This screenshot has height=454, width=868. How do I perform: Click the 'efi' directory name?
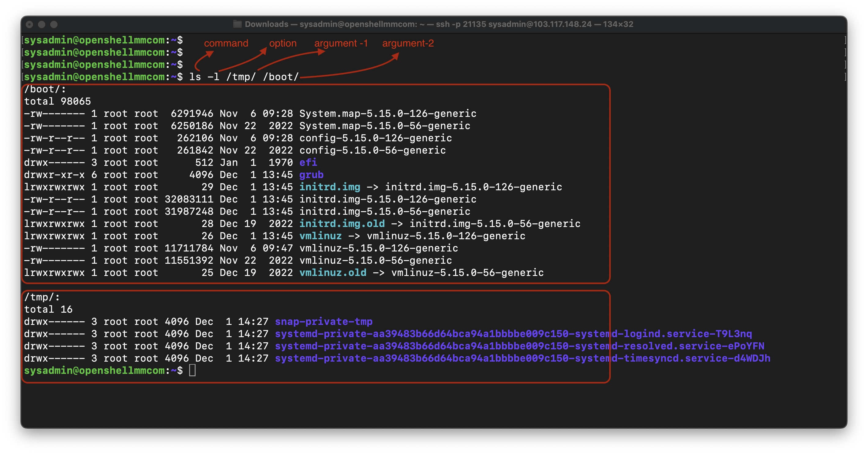coord(308,163)
